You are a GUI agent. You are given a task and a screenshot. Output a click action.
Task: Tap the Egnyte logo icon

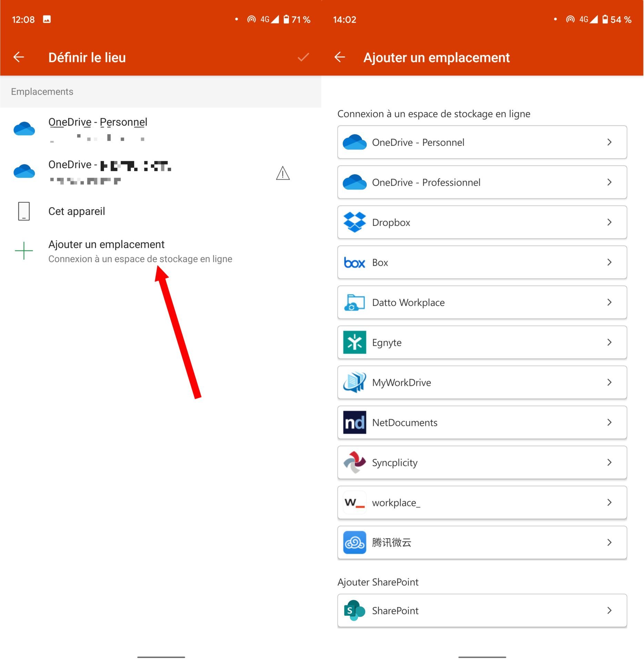[354, 342]
